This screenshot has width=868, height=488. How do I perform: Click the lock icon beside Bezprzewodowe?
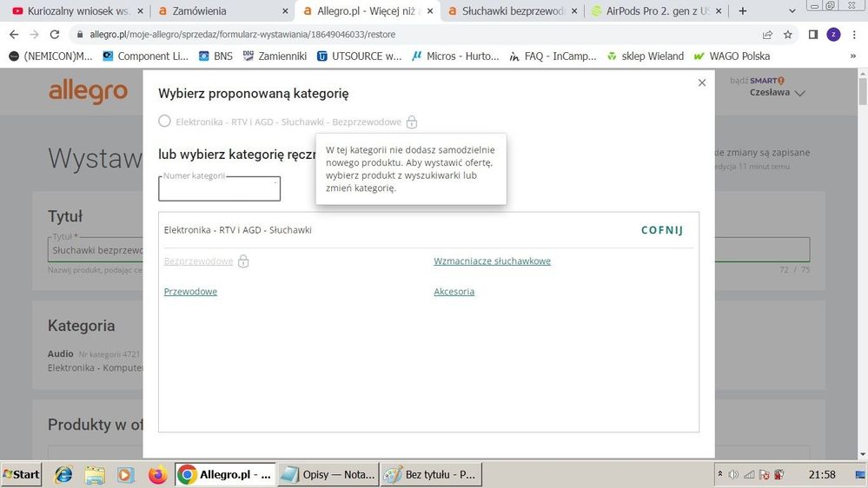pyautogui.click(x=243, y=261)
